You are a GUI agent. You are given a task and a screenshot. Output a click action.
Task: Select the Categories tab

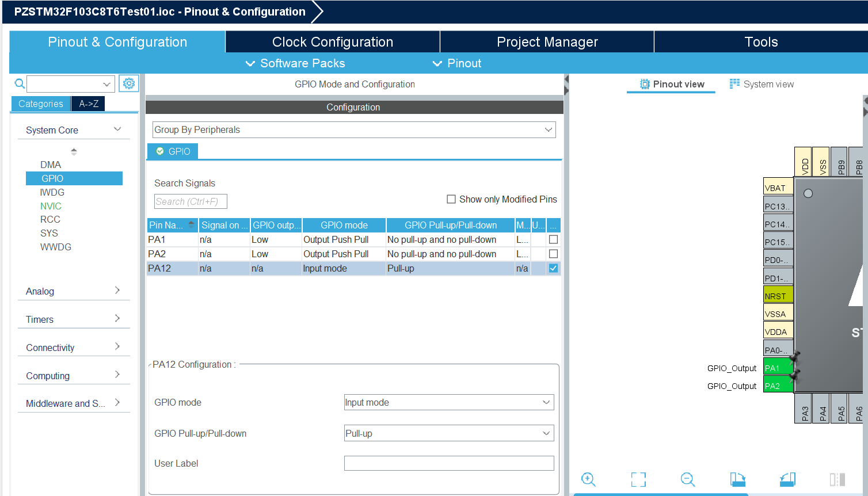(41, 104)
